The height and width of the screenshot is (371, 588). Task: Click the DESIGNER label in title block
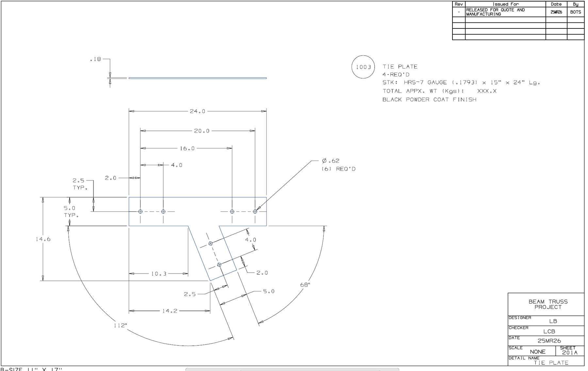pos(520,318)
